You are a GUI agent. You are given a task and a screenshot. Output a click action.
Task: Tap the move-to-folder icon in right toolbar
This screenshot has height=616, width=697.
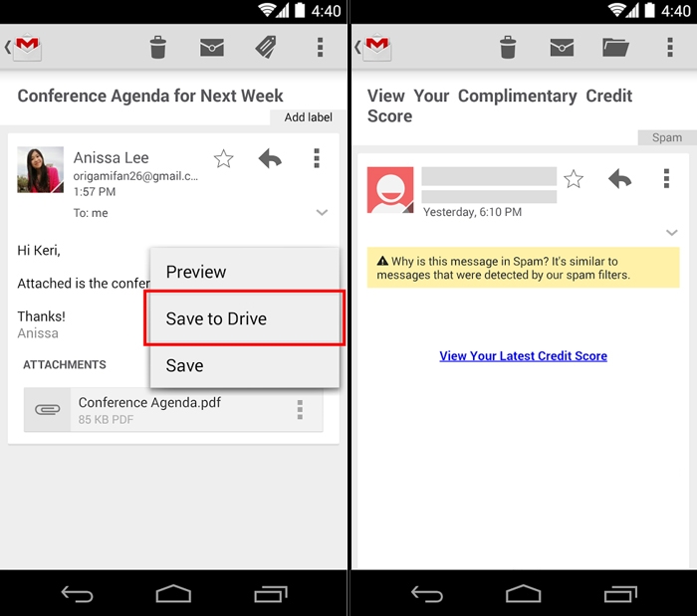(615, 47)
